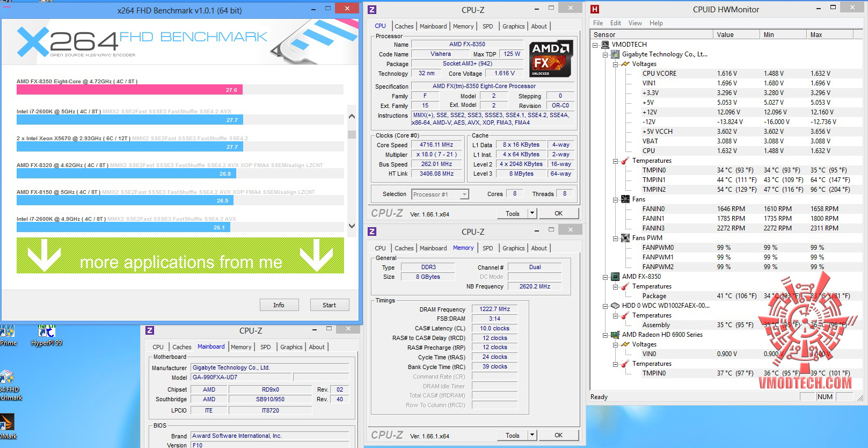Click the AMD FX Unlocked processor logo
The height and width of the screenshot is (448, 868).
(x=551, y=59)
